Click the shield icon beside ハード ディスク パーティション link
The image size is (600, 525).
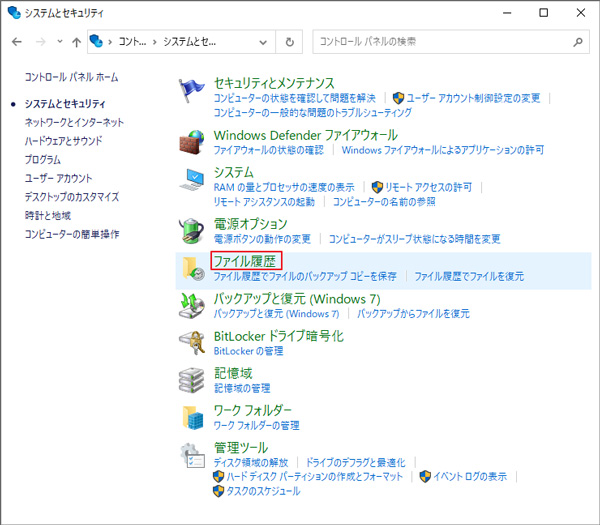coord(218,476)
